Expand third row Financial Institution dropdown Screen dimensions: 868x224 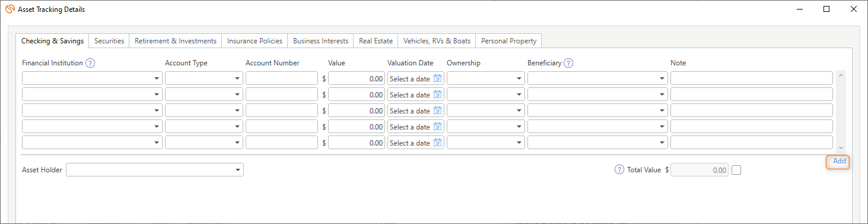pyautogui.click(x=92, y=111)
